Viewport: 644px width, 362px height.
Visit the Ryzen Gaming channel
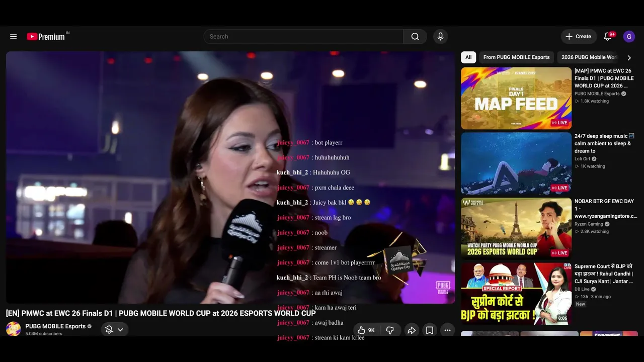(x=589, y=224)
